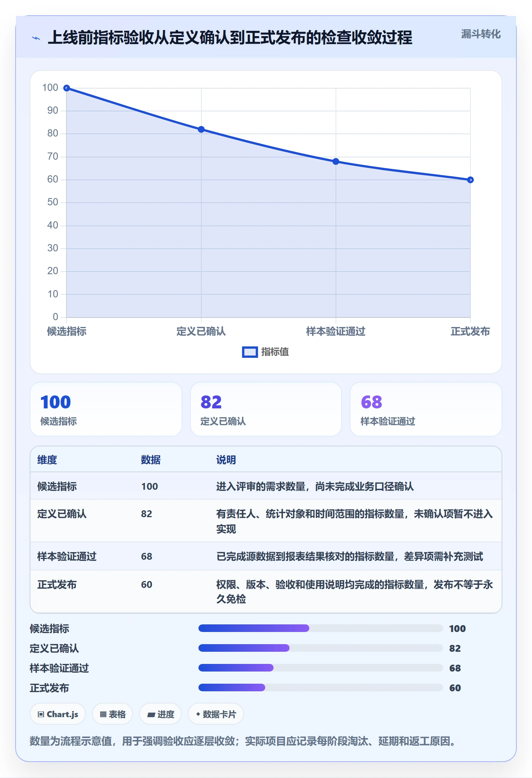Click the 指标值 legend label
532x778 pixels.
(275, 352)
